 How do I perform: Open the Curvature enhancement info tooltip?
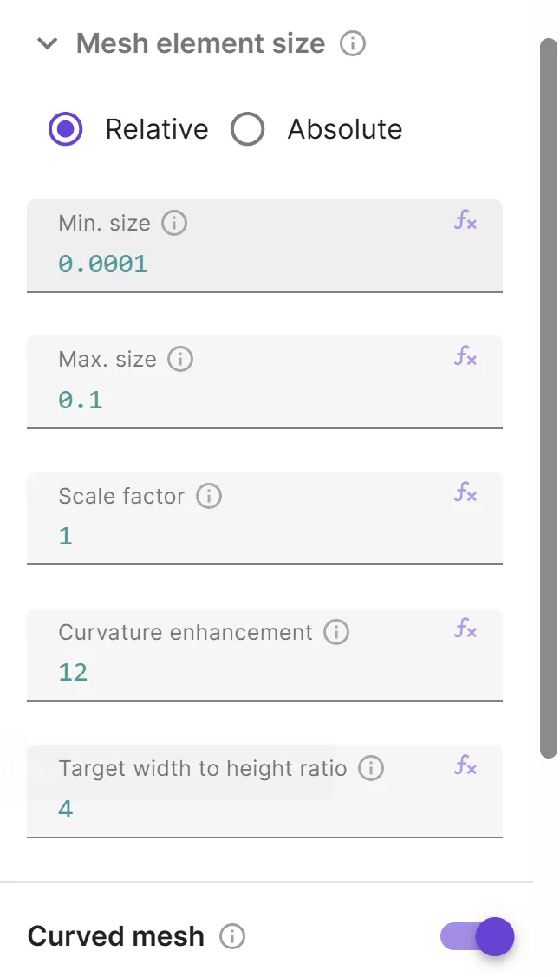click(335, 632)
